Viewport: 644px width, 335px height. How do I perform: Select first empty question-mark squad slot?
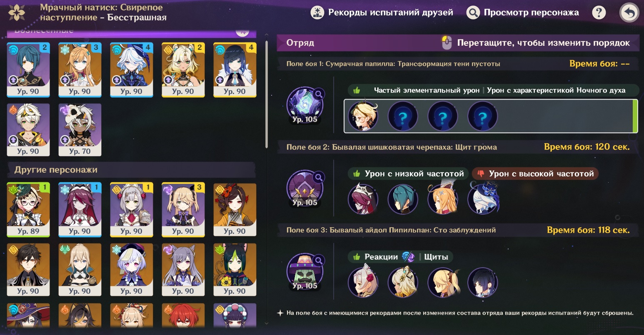403,117
